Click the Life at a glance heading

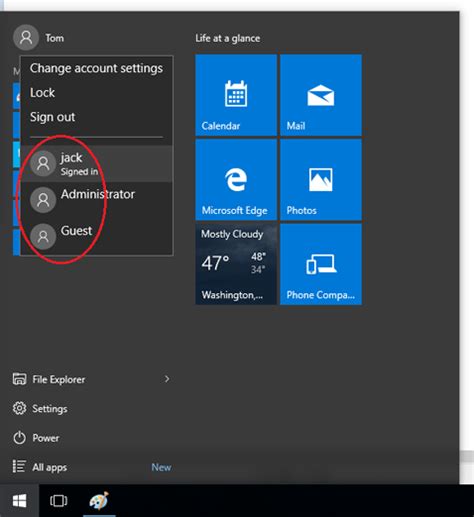click(x=228, y=38)
